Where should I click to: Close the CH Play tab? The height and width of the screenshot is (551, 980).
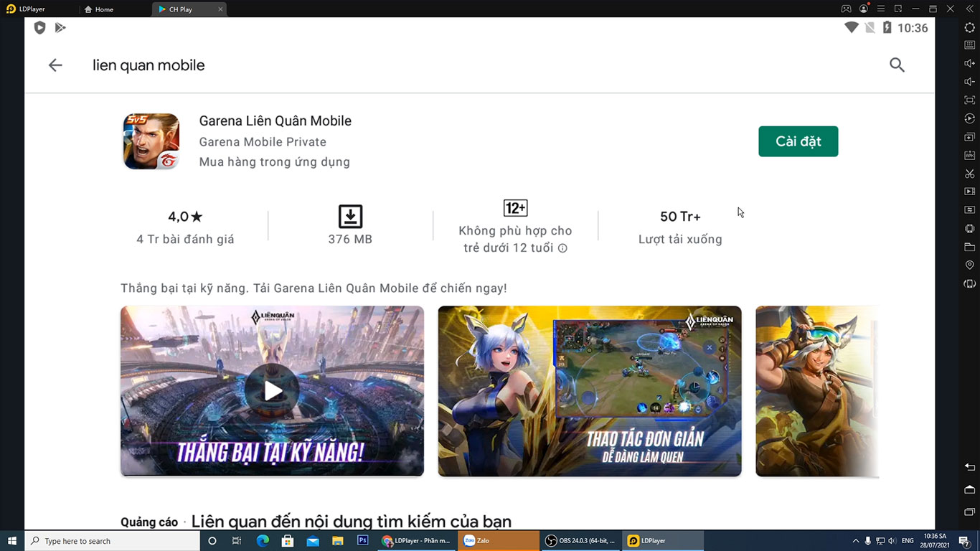coord(220,9)
